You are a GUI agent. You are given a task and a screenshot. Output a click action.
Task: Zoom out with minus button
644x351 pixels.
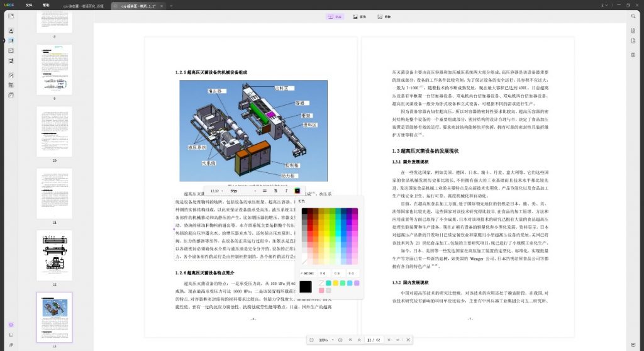click(312, 340)
